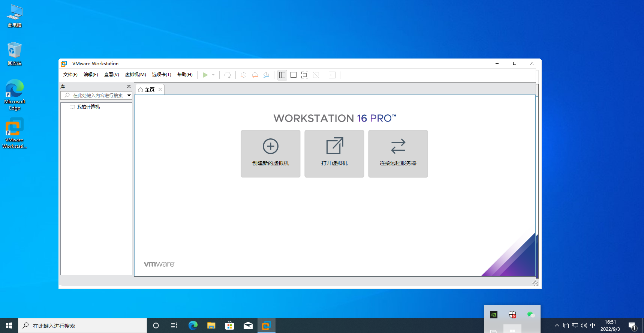Open the notification center icon

click(632, 325)
